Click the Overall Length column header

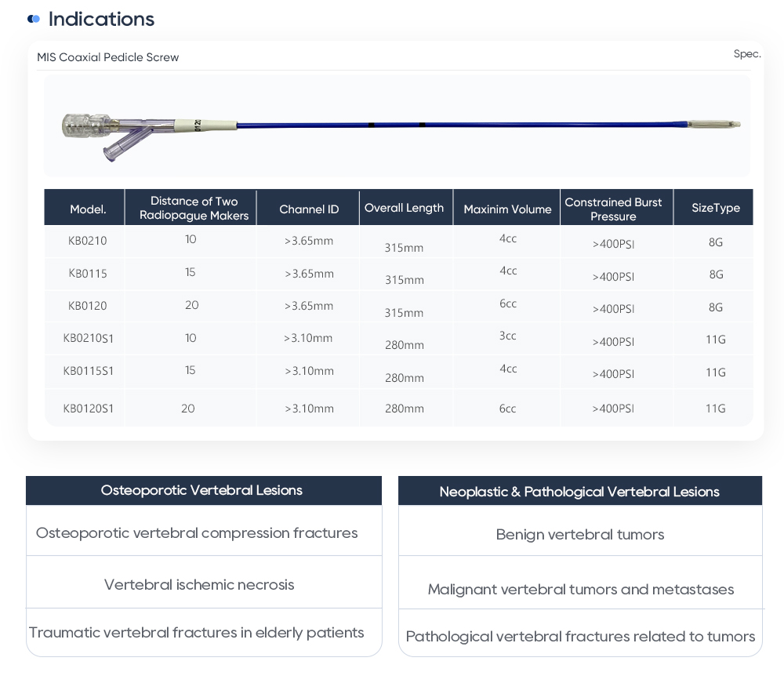[x=404, y=208]
